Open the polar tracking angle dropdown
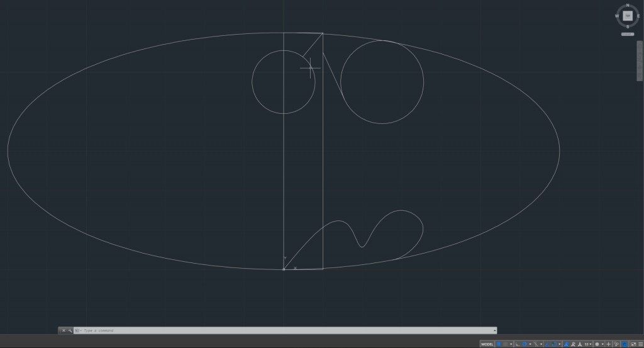 coord(530,344)
